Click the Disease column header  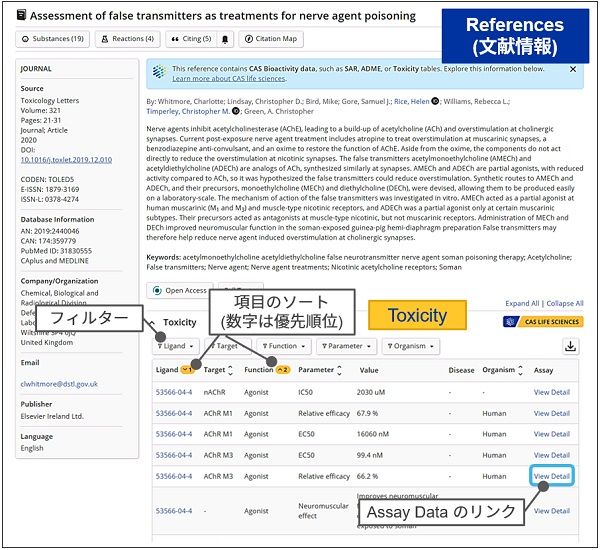coord(461,370)
